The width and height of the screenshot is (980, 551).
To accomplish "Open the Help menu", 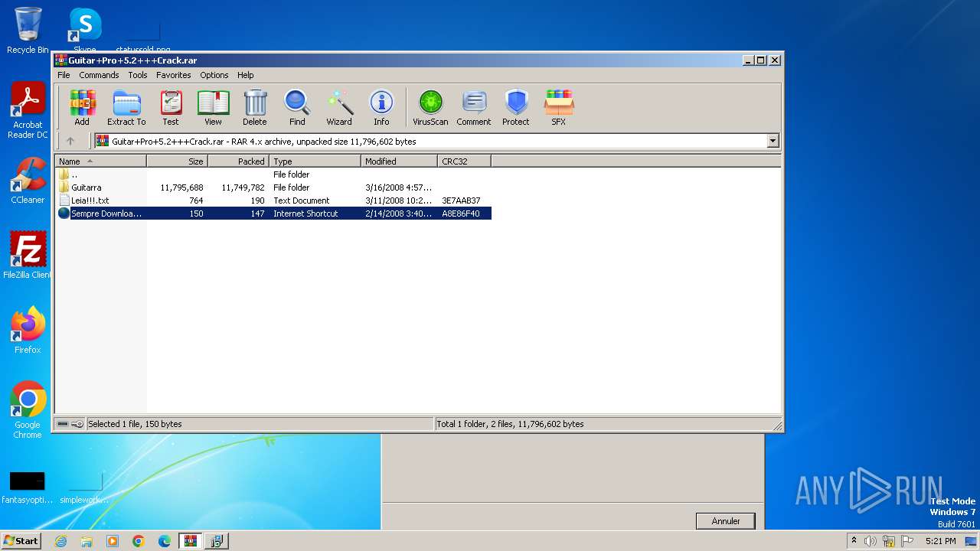I will pos(245,75).
